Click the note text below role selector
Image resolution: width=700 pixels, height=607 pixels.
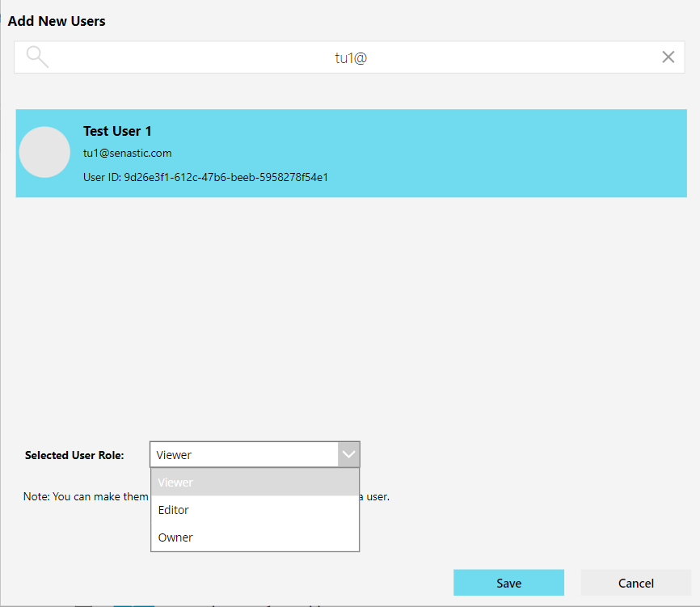coord(86,496)
